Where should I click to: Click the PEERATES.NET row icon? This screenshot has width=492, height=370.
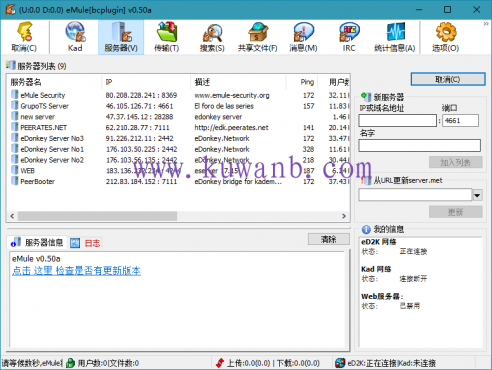15,127
